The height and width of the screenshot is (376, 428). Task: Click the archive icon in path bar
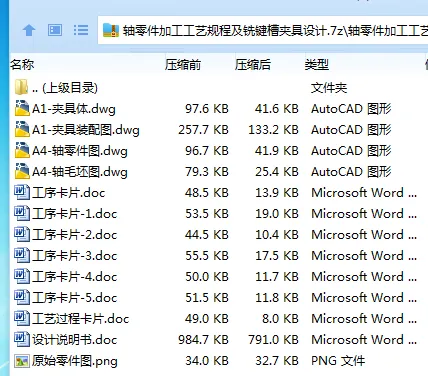111,30
